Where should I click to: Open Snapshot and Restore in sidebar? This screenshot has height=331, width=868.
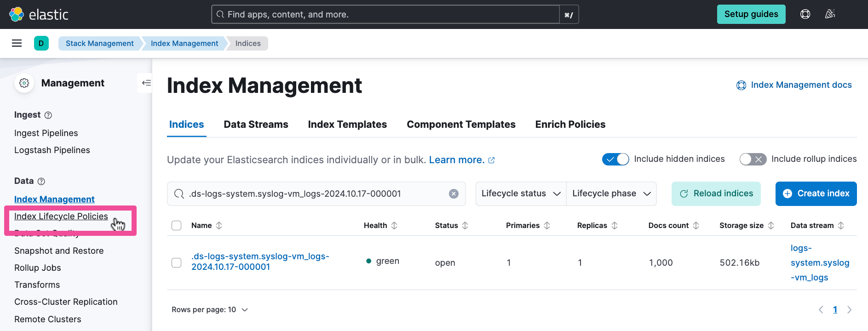click(59, 251)
